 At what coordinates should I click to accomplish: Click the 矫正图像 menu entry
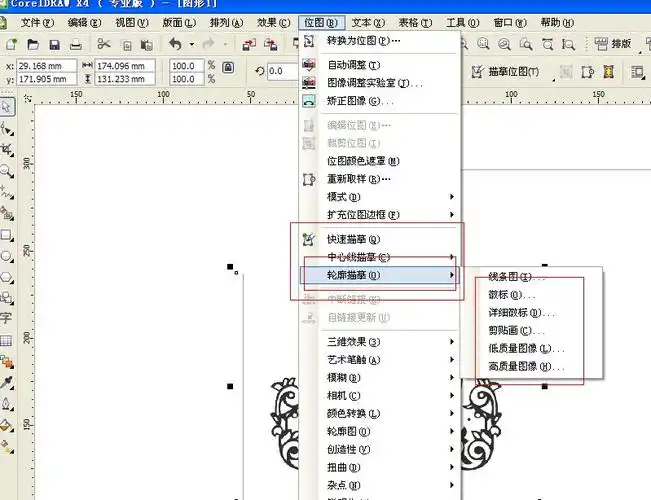click(379, 101)
